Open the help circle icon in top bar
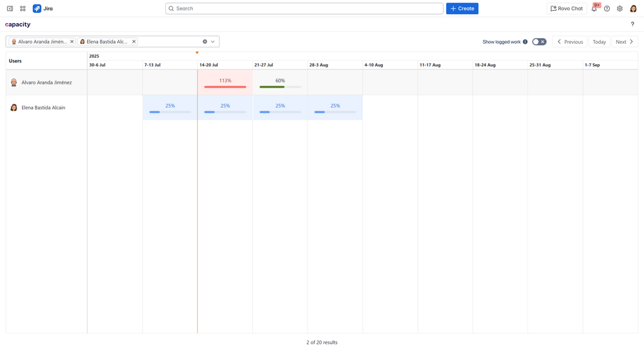The width and height of the screenshot is (644, 349). (x=607, y=8)
